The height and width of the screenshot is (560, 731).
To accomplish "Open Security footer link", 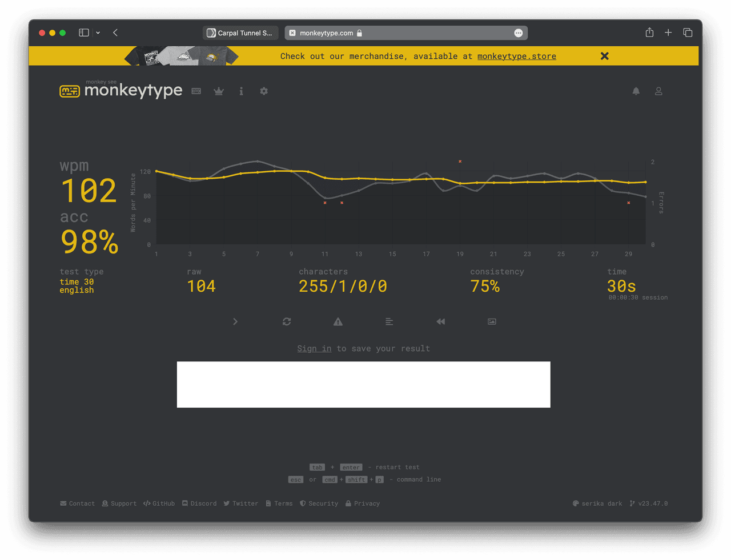I will pyautogui.click(x=319, y=503).
